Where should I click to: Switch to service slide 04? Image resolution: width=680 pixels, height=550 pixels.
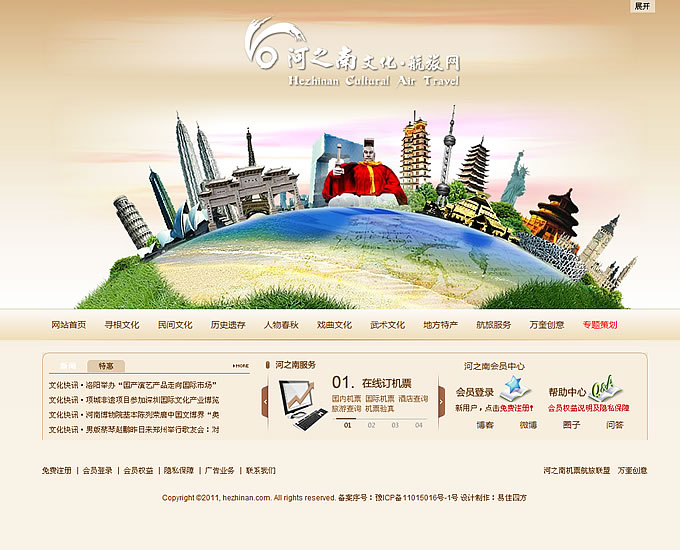(419, 425)
